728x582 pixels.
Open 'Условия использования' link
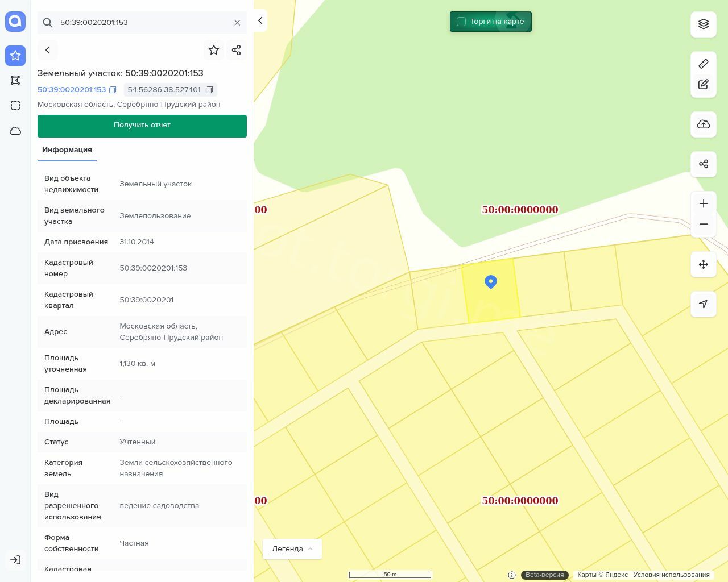671,575
